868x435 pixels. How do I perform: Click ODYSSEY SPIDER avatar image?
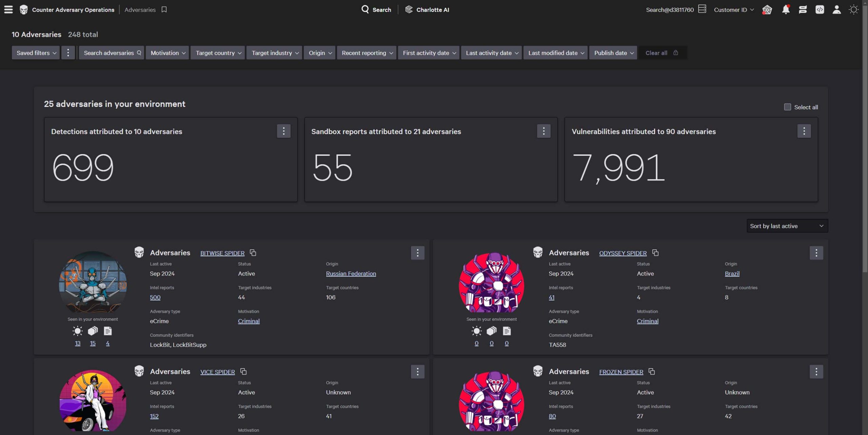(491, 282)
